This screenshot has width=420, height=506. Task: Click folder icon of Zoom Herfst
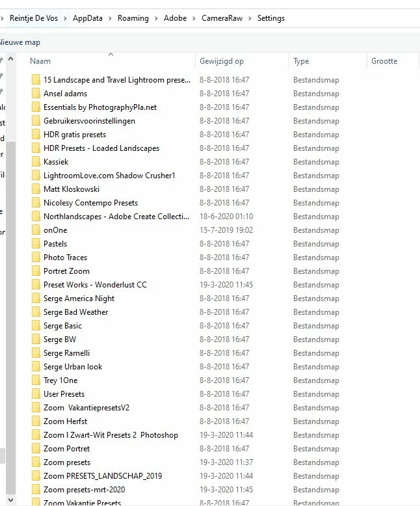click(x=36, y=421)
